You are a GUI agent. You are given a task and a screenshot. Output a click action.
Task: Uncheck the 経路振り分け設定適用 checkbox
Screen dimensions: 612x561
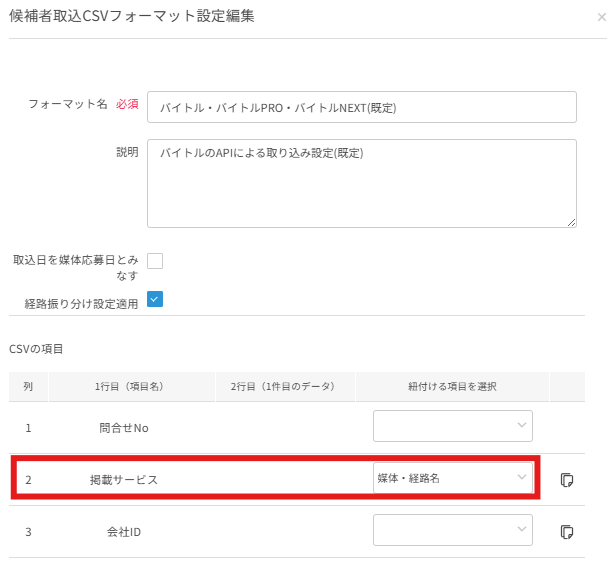(155, 298)
